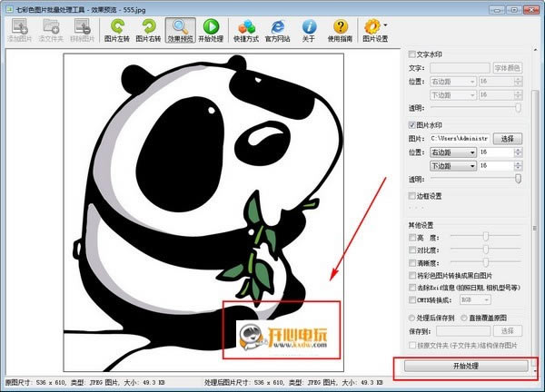Rotate image left with 图片左转
Screen dimensions: 545x392
[117, 31]
